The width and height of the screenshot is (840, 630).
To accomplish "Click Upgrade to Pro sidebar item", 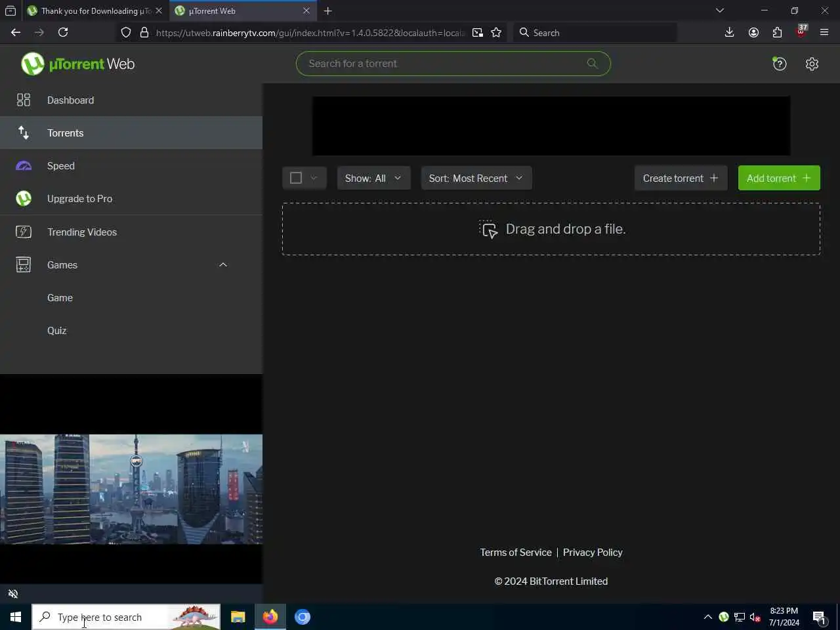I will (x=131, y=198).
